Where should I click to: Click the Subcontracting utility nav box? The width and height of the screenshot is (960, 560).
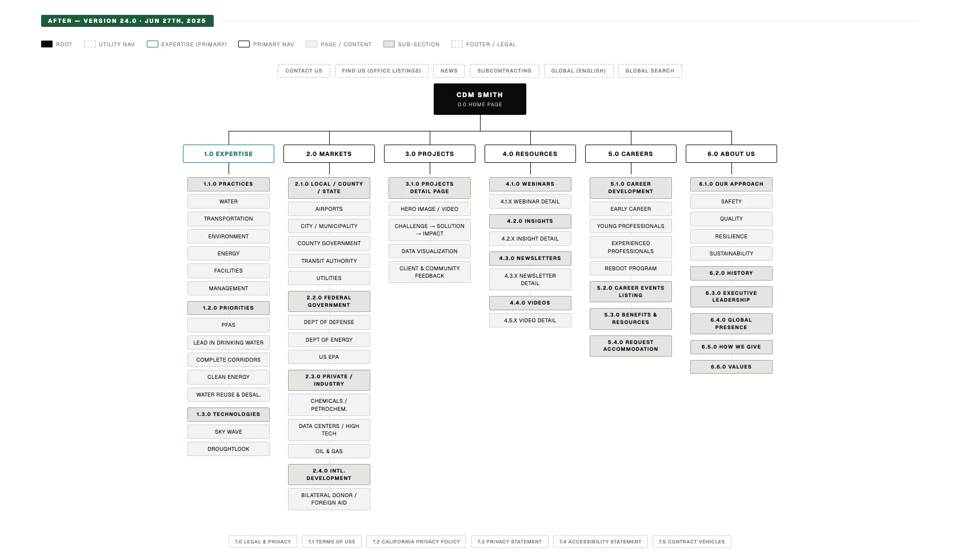click(505, 71)
